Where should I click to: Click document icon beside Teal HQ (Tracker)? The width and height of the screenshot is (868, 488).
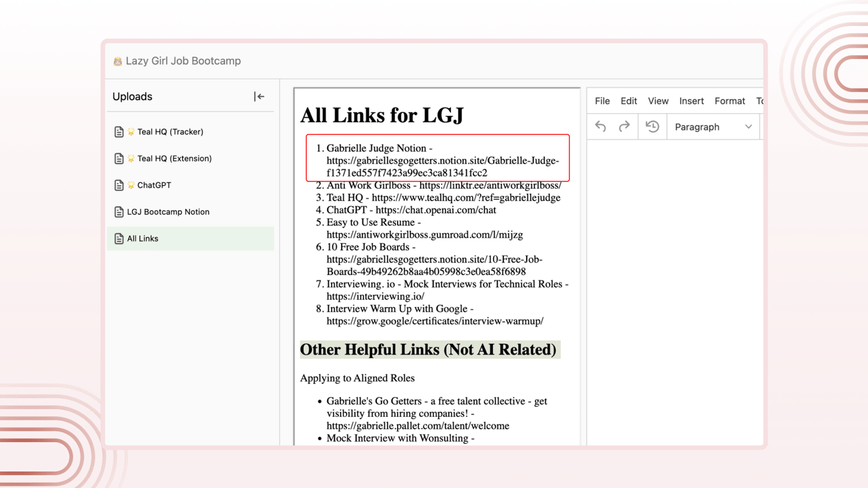click(x=119, y=132)
